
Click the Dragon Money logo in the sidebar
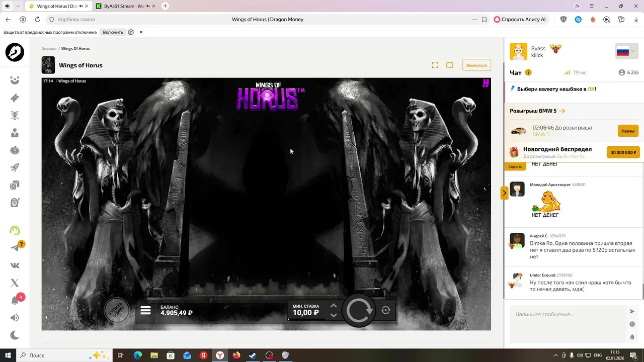pyautogui.click(x=15, y=52)
